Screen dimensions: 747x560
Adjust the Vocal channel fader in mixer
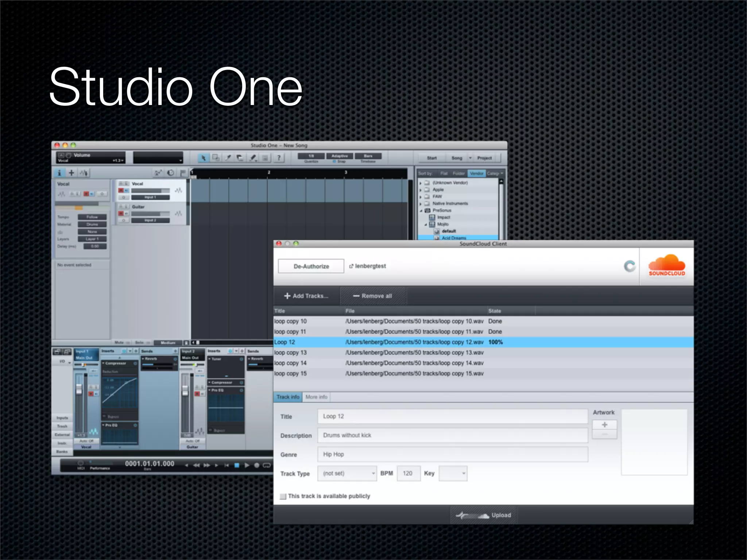pyautogui.click(x=79, y=389)
